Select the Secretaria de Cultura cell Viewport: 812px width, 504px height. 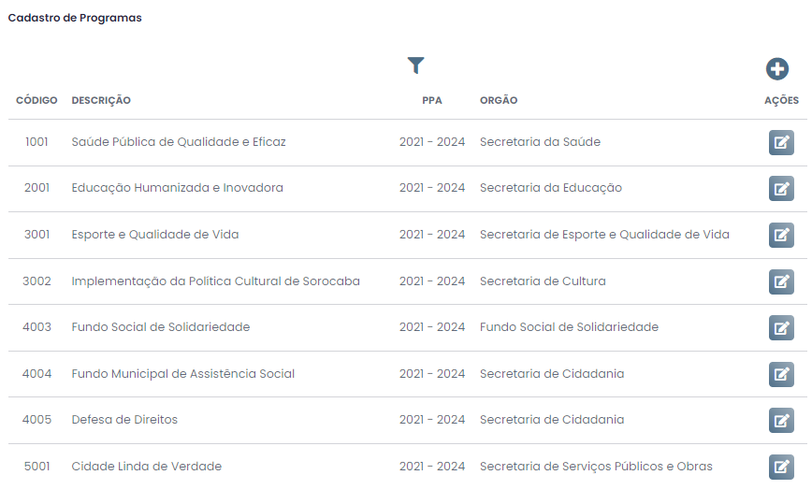(543, 281)
